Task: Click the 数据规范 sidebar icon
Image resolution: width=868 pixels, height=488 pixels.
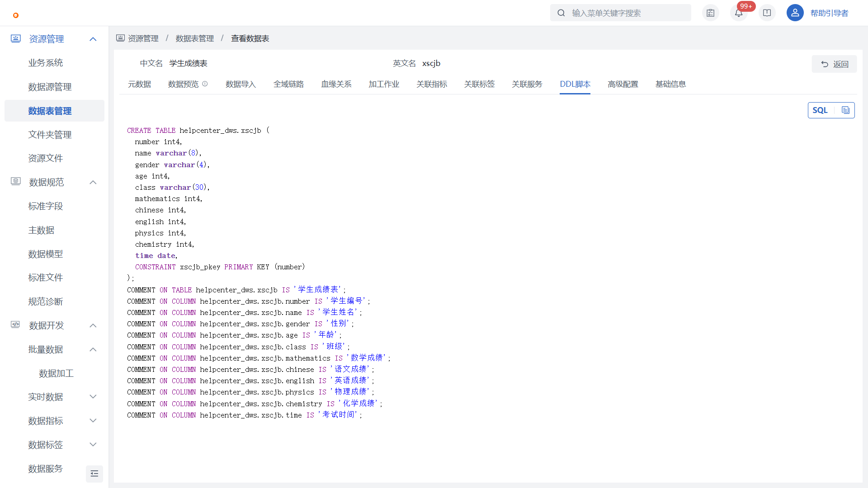Action: [x=16, y=182]
